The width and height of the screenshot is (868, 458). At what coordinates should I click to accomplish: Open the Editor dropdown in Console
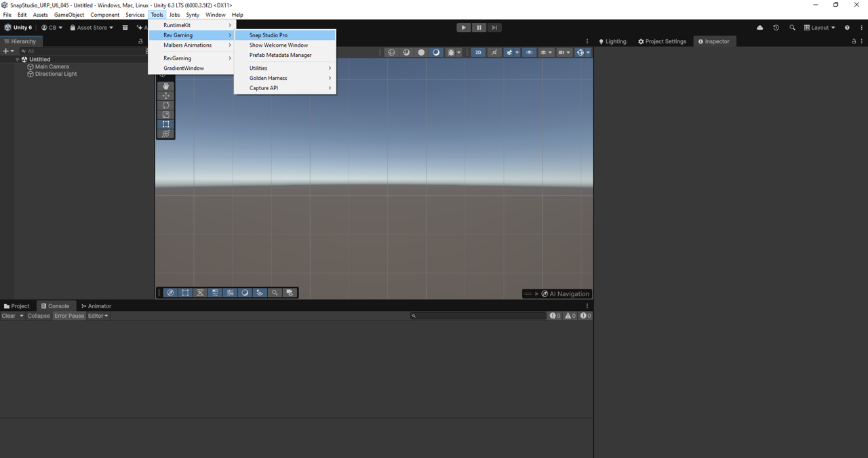[x=98, y=316]
